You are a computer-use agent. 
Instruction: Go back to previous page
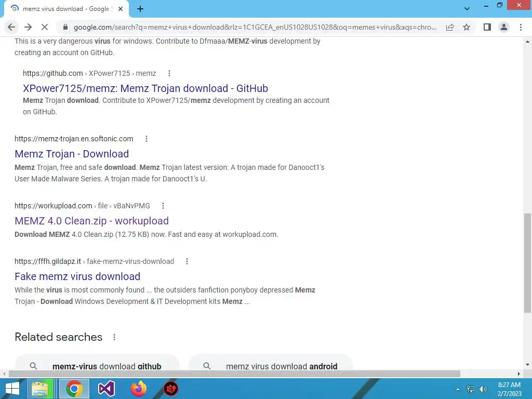point(11,27)
